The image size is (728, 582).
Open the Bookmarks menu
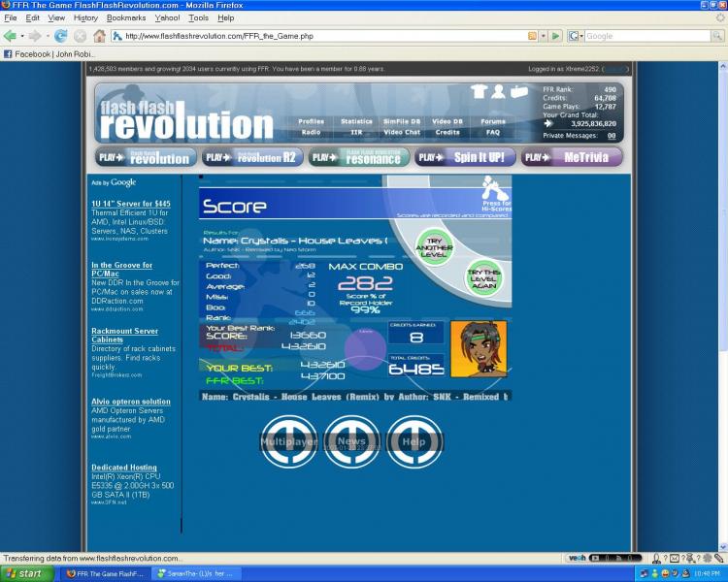coord(126,17)
